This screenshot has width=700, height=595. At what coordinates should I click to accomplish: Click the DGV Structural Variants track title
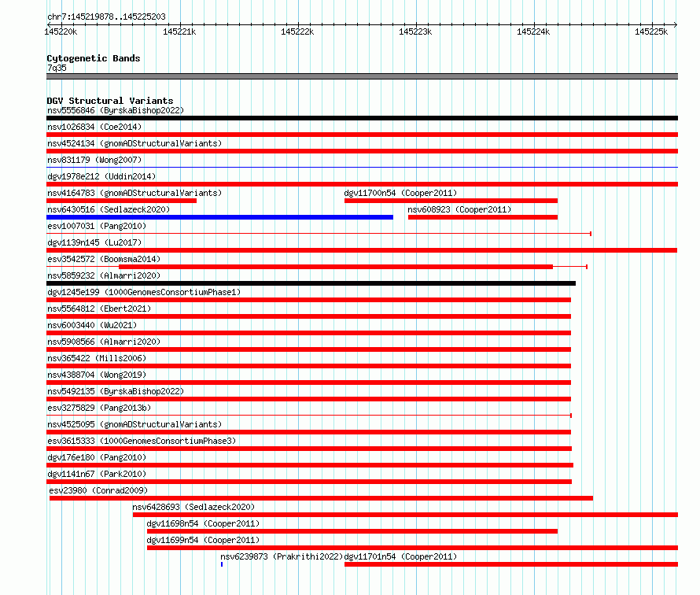point(110,101)
